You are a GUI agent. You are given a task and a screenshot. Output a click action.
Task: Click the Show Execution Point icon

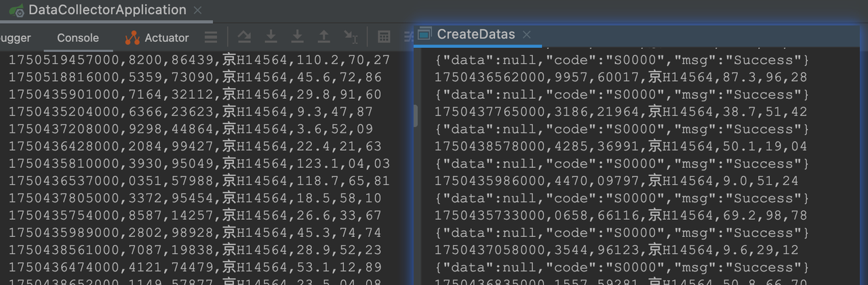tap(211, 37)
